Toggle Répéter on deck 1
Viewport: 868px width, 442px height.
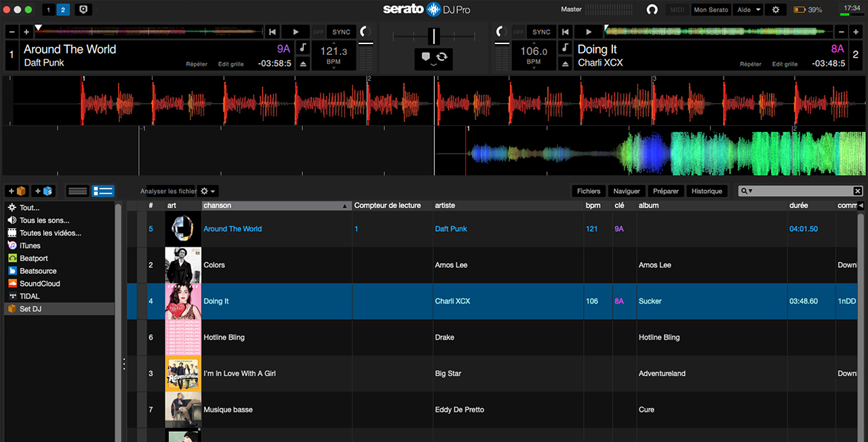[197, 64]
